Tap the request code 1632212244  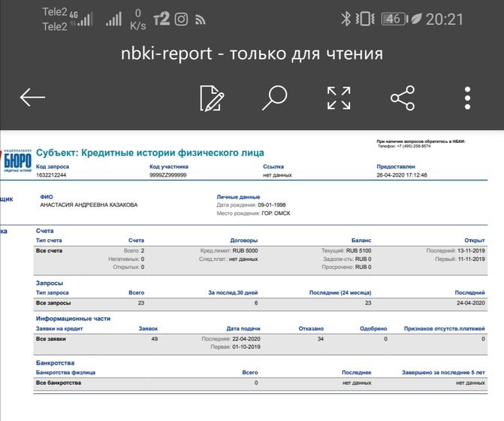[51, 174]
